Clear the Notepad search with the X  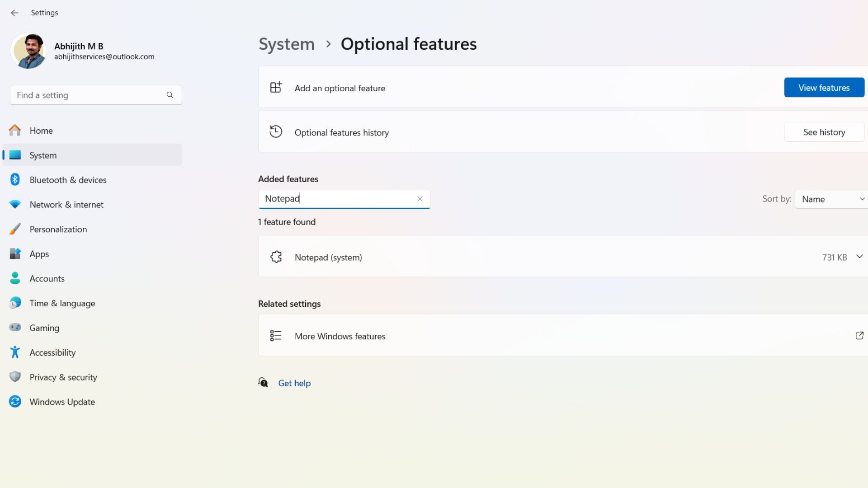[x=420, y=199]
